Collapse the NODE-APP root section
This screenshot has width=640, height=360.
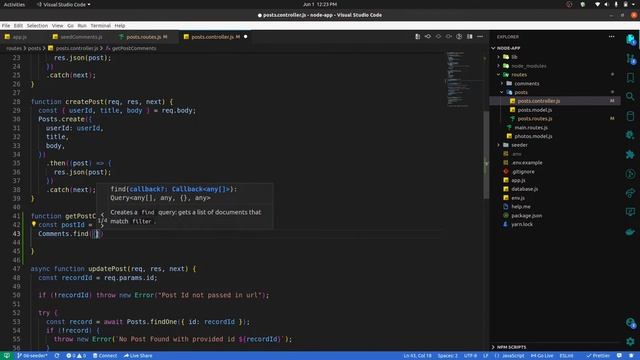click(508, 48)
